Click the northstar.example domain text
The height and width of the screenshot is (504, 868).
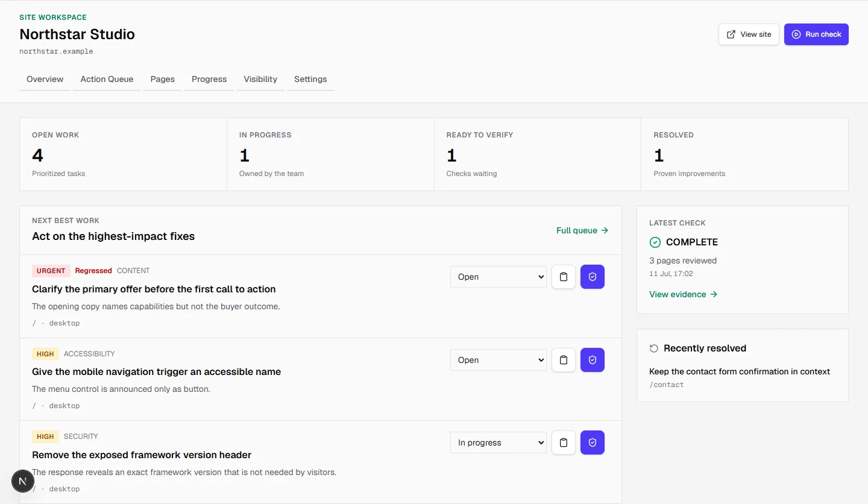tap(56, 51)
